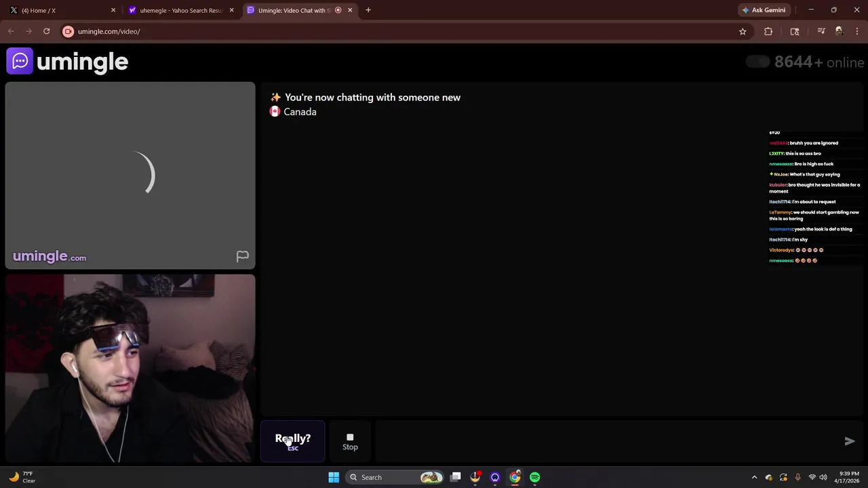Click the umingle chat bubble logo icon
Viewport: 868px width, 488px height.
[x=20, y=62]
